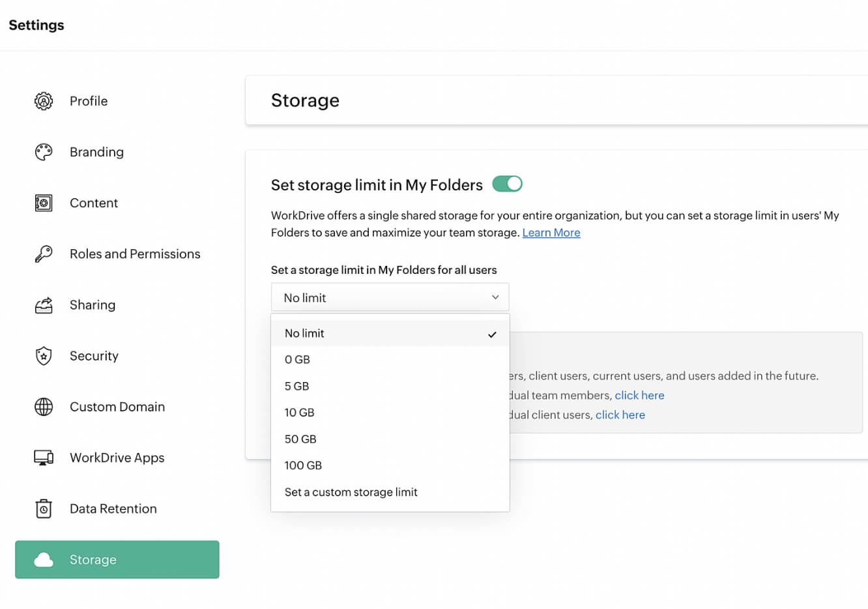Click the Custom Domain globe icon

tap(44, 407)
